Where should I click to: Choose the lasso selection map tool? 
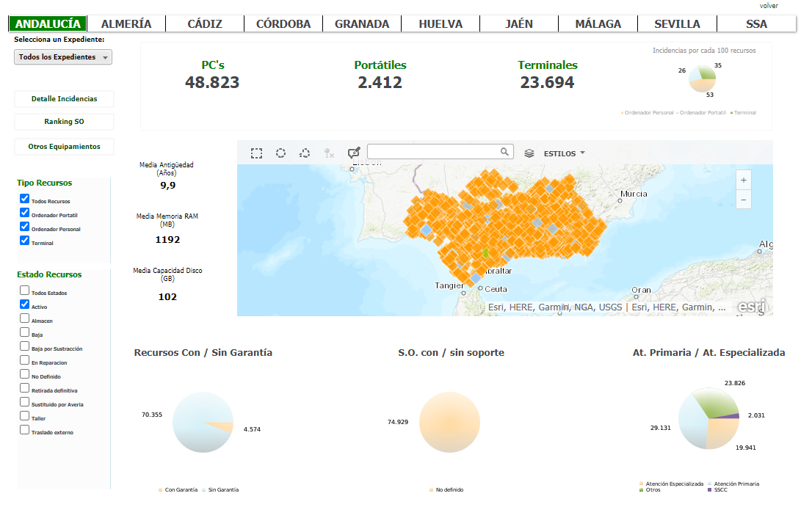305,153
